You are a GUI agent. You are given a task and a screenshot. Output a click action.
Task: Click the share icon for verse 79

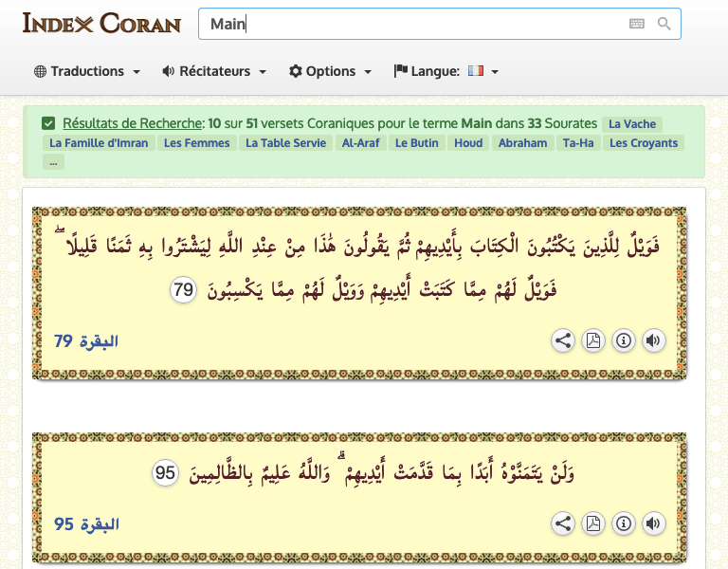pos(563,341)
